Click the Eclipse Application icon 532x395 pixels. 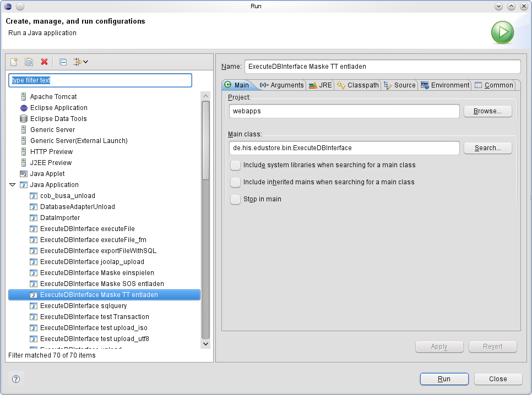(x=24, y=108)
